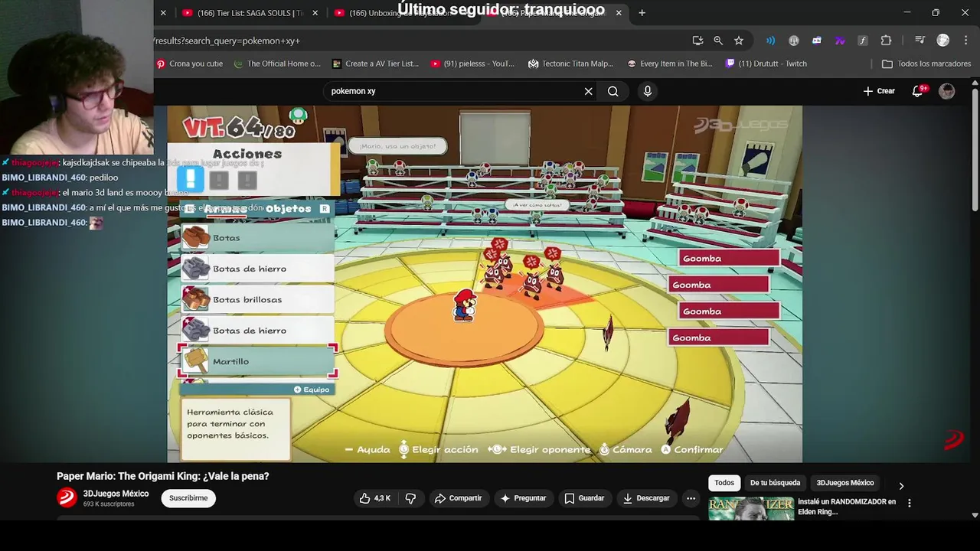Open The Official Home bookmark

pos(277,64)
